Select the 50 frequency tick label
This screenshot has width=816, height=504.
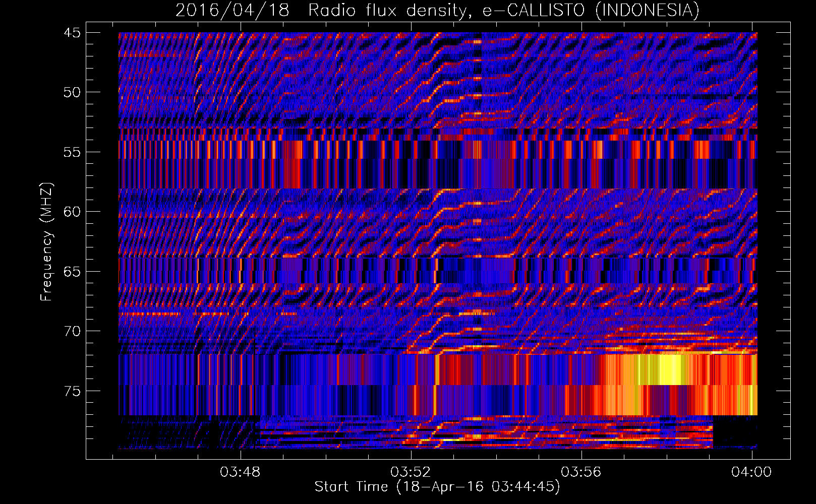pos(72,92)
